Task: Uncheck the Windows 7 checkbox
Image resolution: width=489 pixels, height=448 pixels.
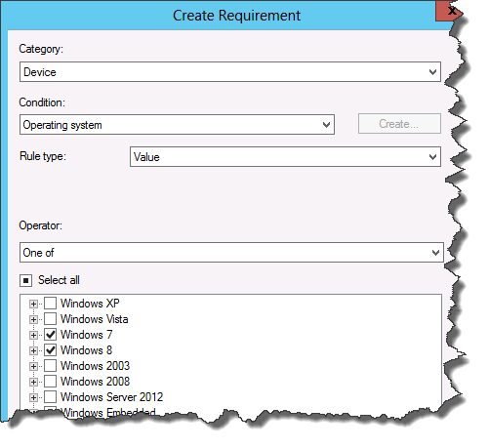Action: tap(50, 335)
